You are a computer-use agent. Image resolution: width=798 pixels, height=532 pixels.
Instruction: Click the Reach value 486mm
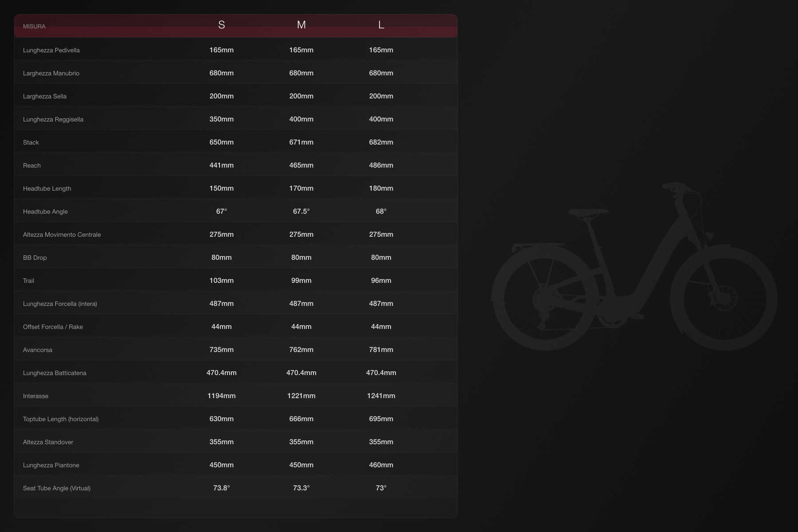(x=381, y=165)
